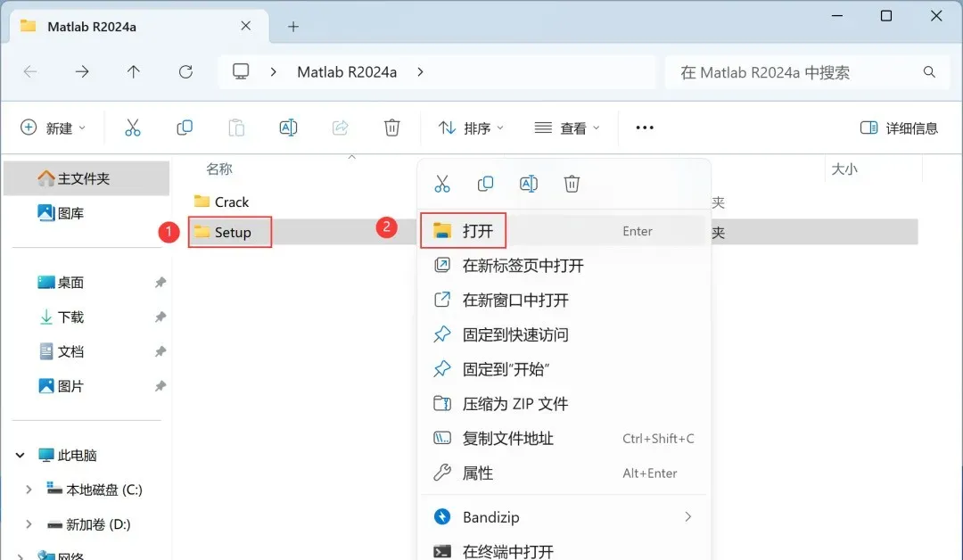
Task: Click the toolbar Cut scissors icon
Action: click(x=133, y=128)
